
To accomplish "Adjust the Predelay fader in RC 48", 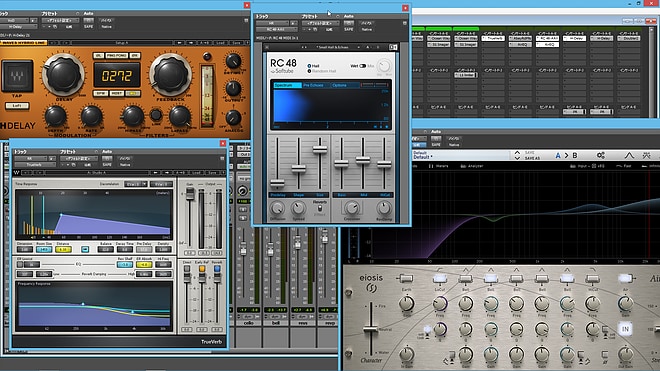I will pyautogui.click(x=277, y=183).
